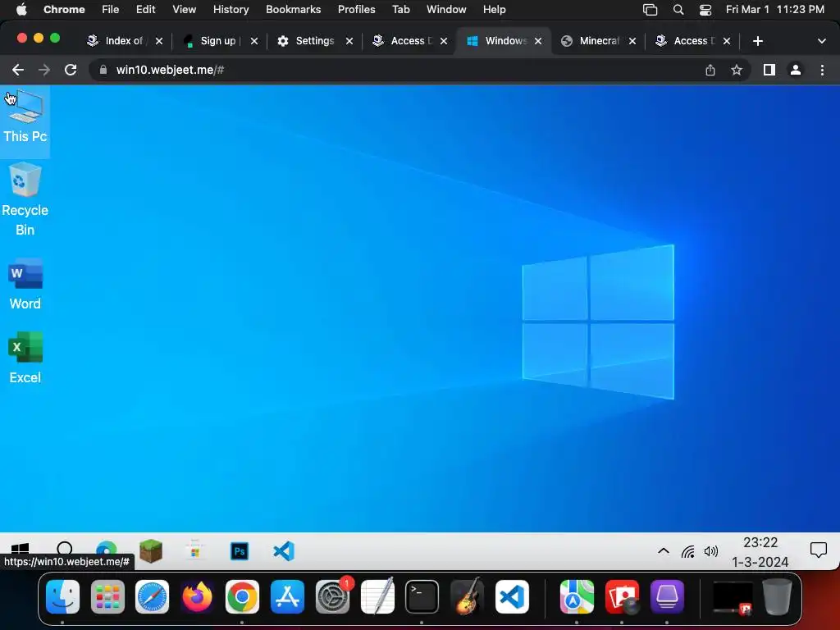Image resolution: width=840 pixels, height=630 pixels.
Task: Open the Wi-Fi network tray icon
Action: (688, 551)
